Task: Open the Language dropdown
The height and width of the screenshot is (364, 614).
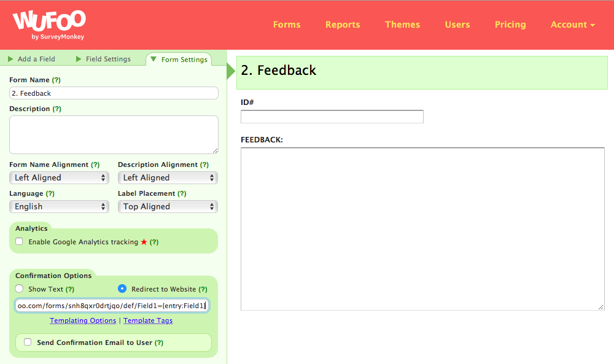Action: pyautogui.click(x=59, y=207)
